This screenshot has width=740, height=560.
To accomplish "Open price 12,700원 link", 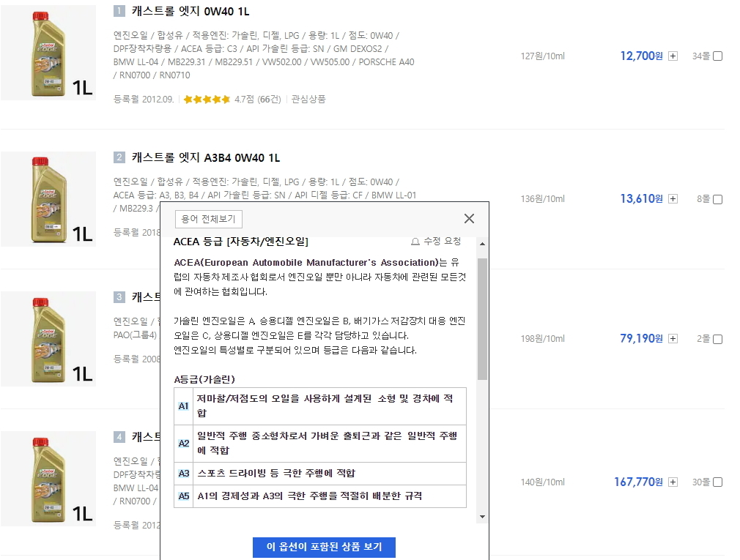I will point(641,56).
